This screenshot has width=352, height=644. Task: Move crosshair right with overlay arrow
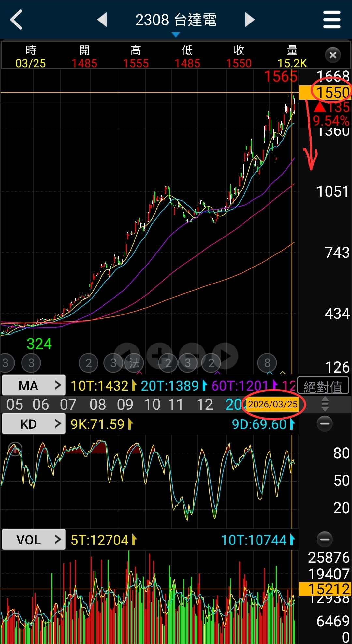pyautogui.click(x=225, y=355)
